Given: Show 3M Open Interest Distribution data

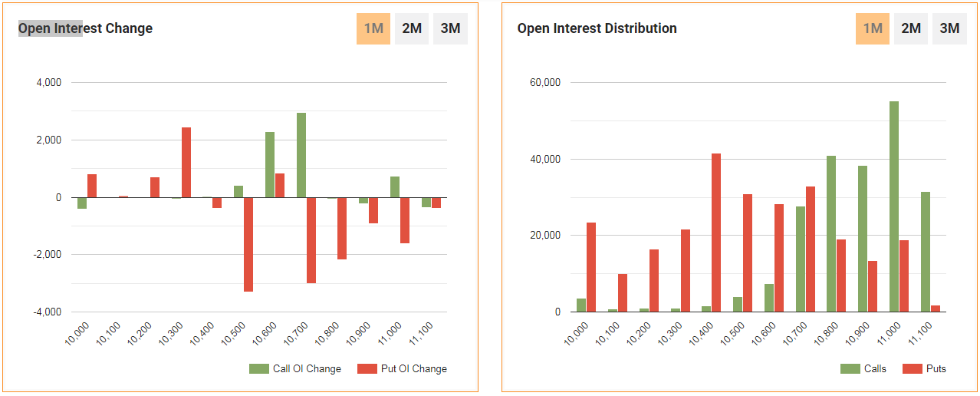Looking at the screenshot, I should [x=949, y=29].
